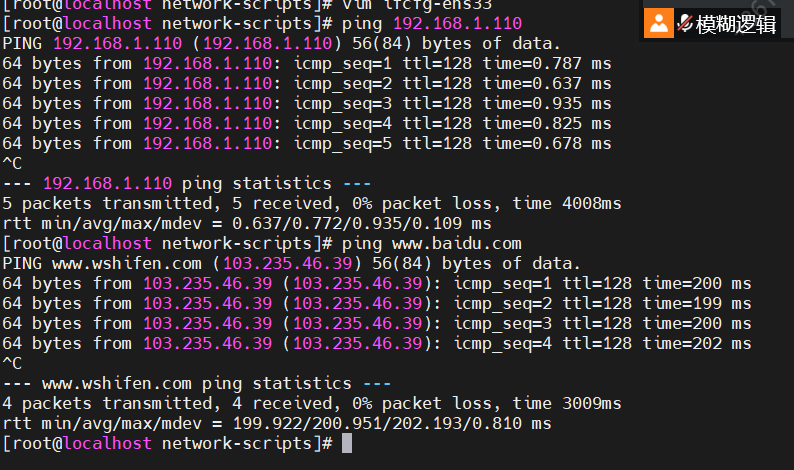The width and height of the screenshot is (794, 470).
Task: Click the participant name 模糊逻辑
Action: coord(736,24)
